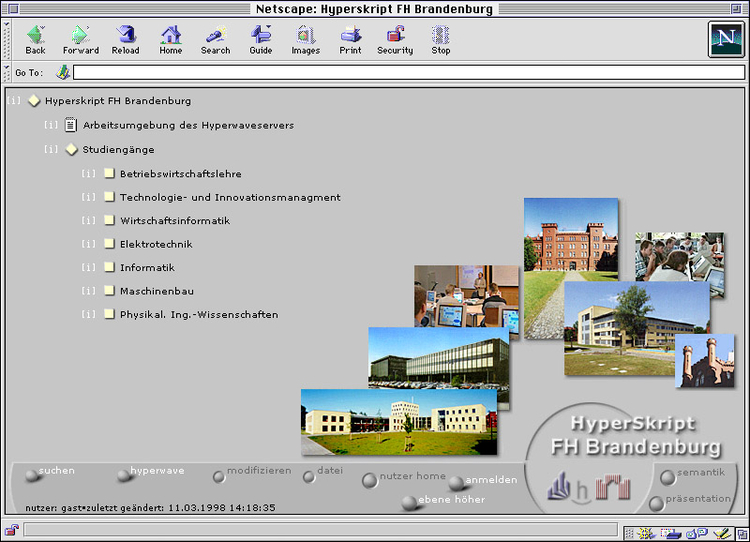This screenshot has width=750, height=542.
Task: Click the semantik round button
Action: 667,477
